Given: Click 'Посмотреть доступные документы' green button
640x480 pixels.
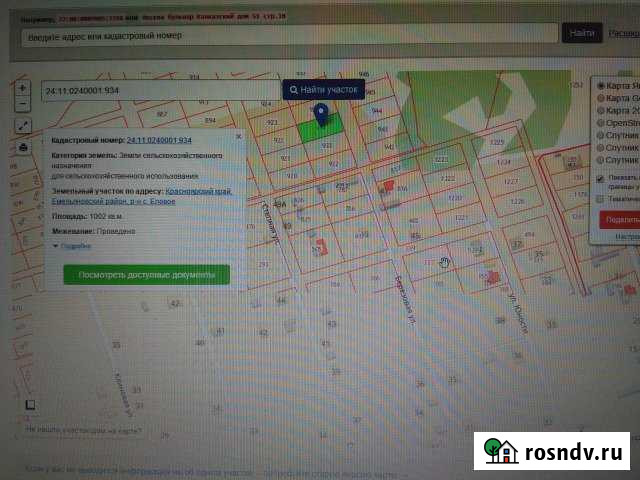Looking at the screenshot, I should (x=146, y=274).
